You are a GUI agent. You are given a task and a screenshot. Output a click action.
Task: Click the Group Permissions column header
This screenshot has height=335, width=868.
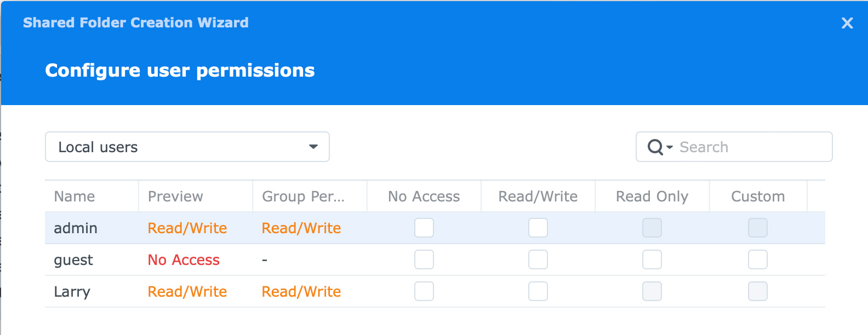pos(303,197)
